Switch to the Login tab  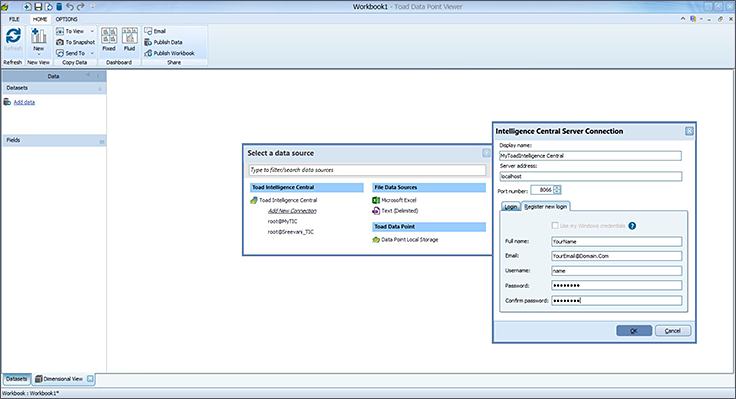click(511, 207)
